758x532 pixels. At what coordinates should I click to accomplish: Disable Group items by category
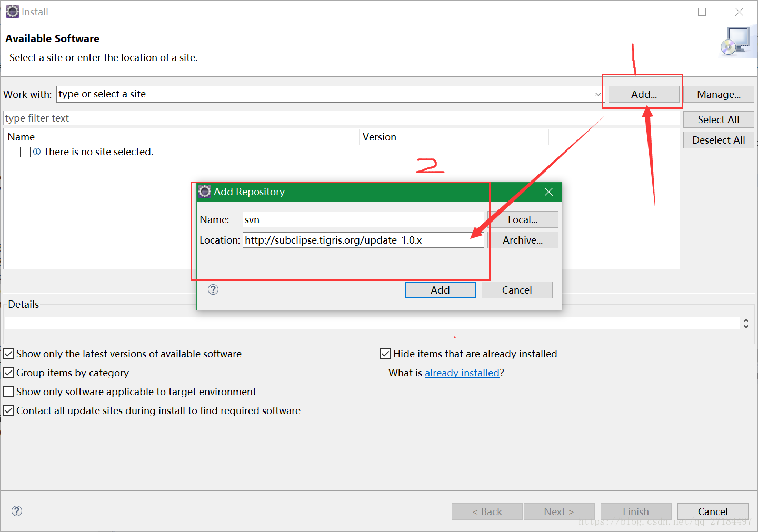(x=8, y=373)
